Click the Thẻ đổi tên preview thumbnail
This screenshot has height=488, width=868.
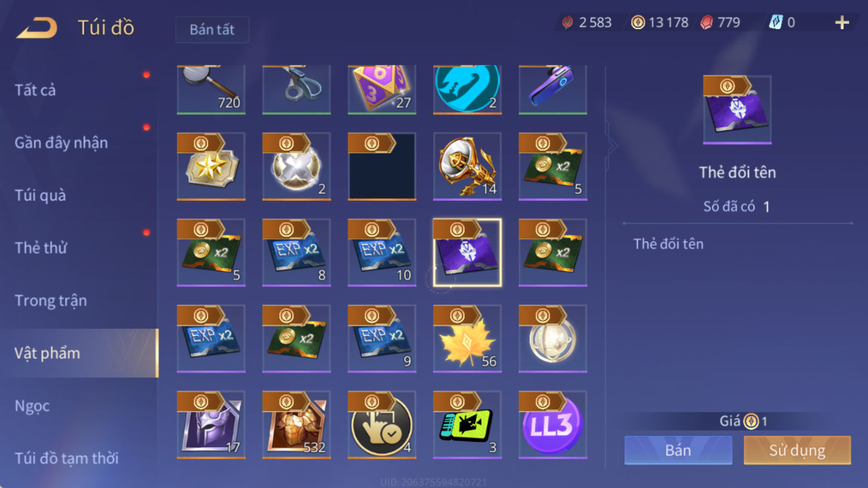point(737,110)
